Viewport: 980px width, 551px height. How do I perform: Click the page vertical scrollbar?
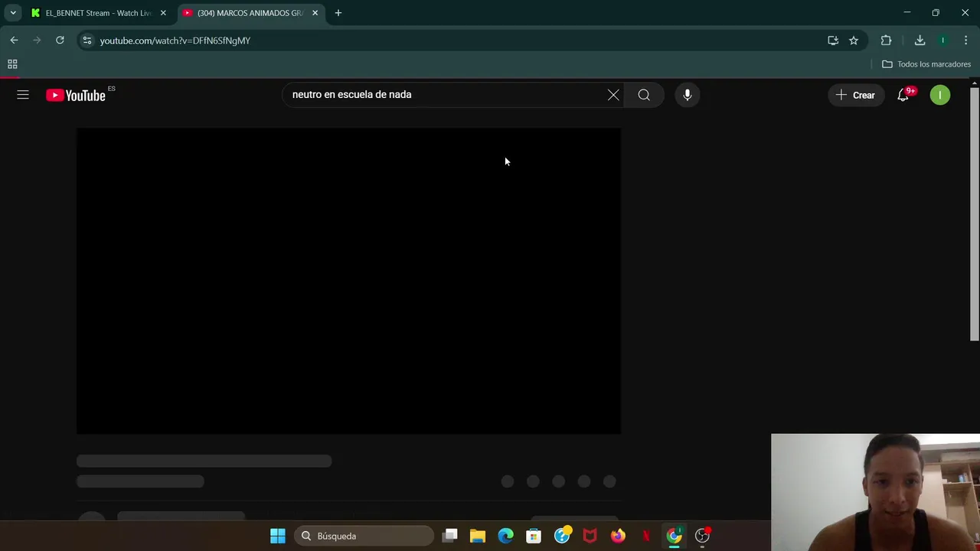pyautogui.click(x=975, y=214)
